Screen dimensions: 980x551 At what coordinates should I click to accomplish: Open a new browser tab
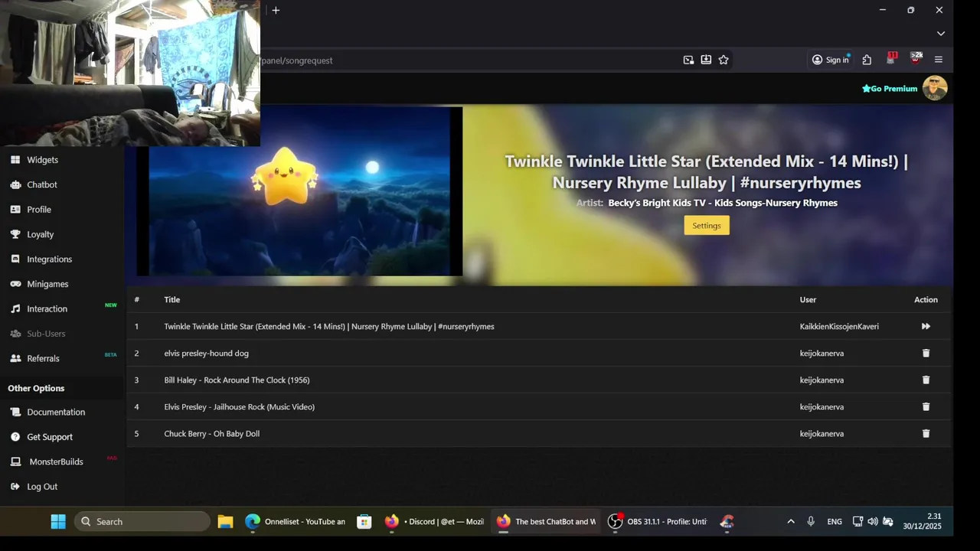pos(276,10)
